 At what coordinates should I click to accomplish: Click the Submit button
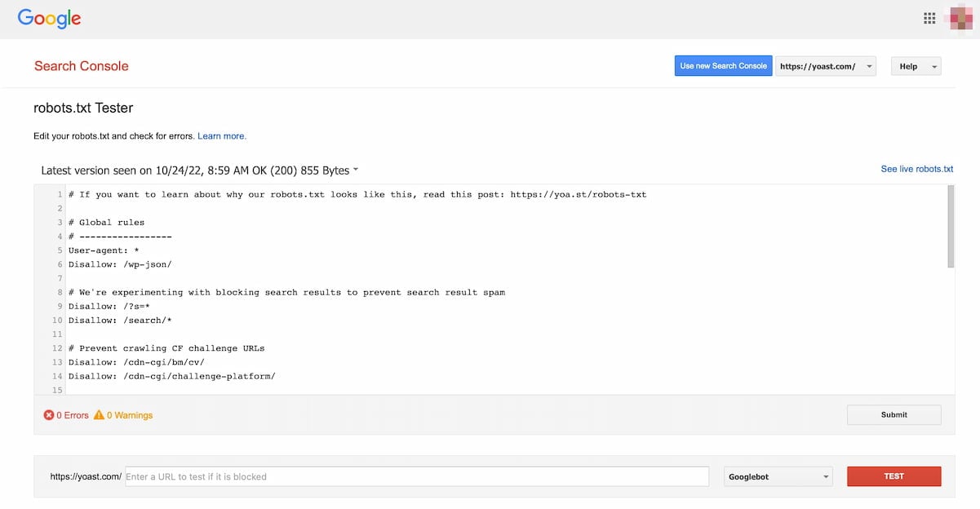894,414
